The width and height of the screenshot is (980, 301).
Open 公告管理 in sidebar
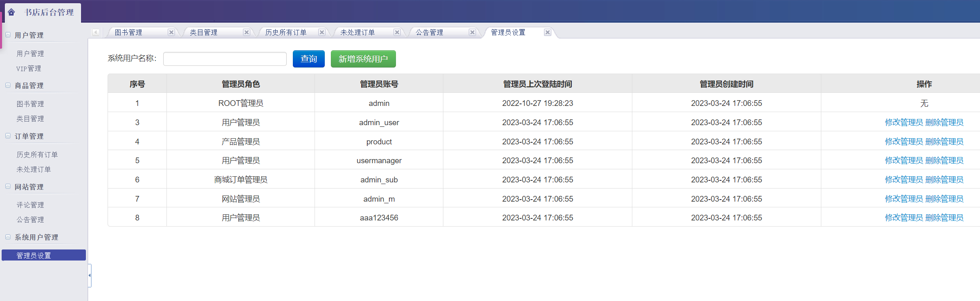tap(30, 220)
